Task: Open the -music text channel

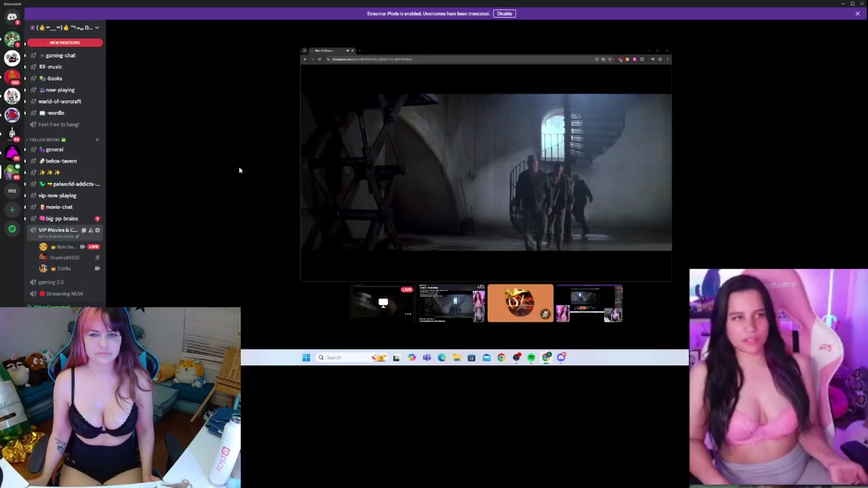Action: (65, 67)
